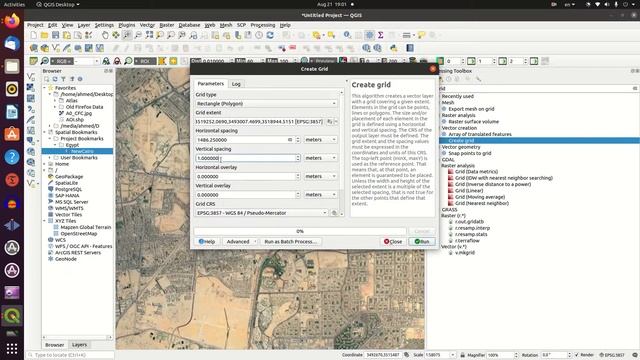
Task: Open the Processing menu
Action: (x=262, y=25)
